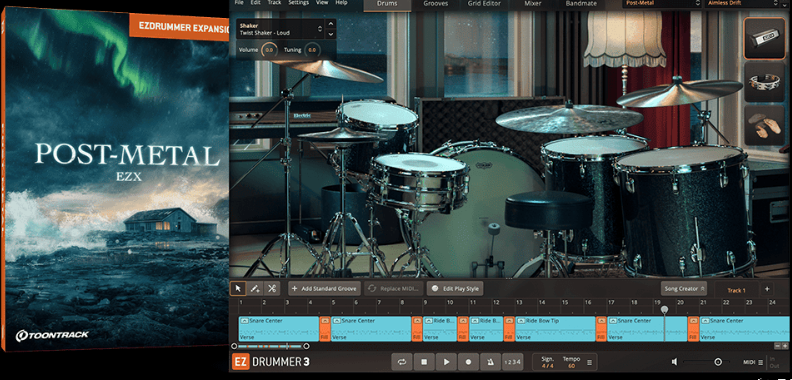Select the hand claps percussion thumbnail
This screenshot has width=792, height=380.
(764, 125)
